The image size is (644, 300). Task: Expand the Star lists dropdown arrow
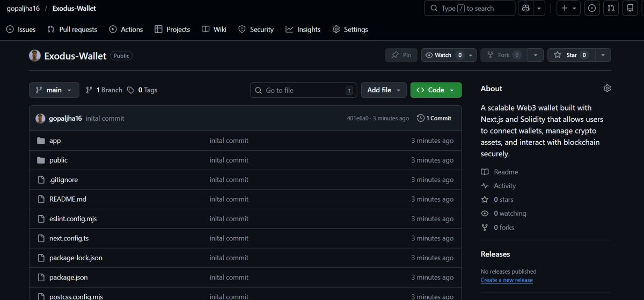point(603,55)
